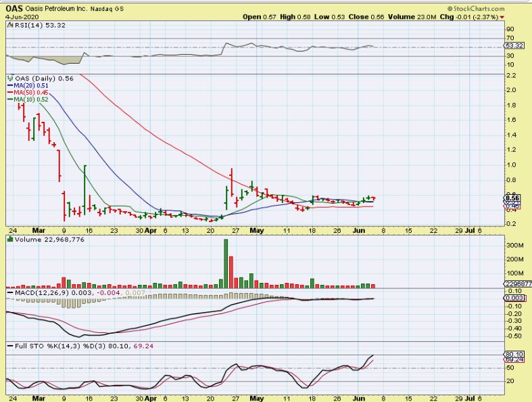Click the 2.2 value on the price axis
The width and height of the screenshot is (532, 402).
coord(511,75)
